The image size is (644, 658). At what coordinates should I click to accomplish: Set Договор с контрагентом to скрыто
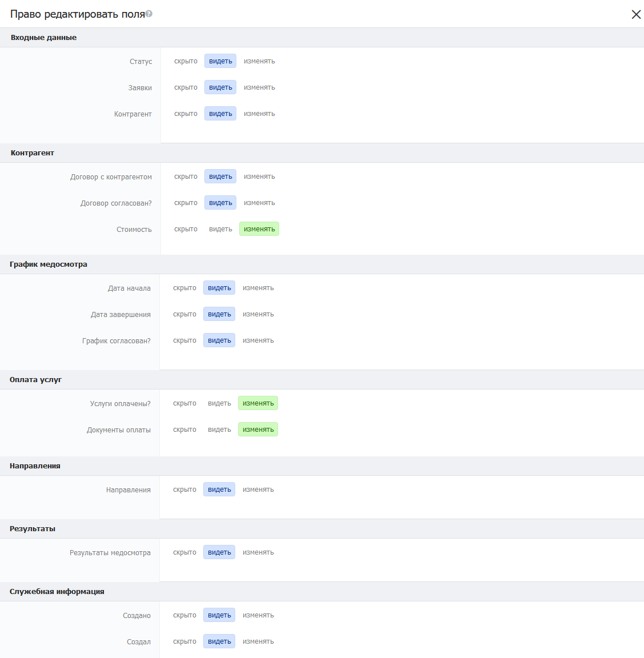pyautogui.click(x=186, y=176)
